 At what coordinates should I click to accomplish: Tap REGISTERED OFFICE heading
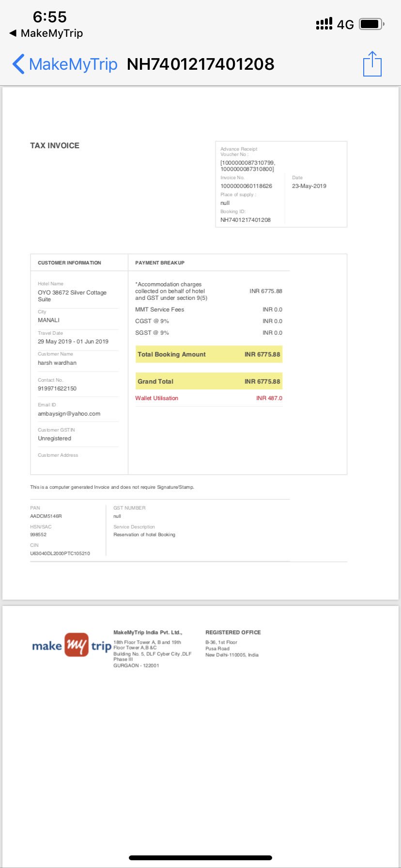pos(233,633)
